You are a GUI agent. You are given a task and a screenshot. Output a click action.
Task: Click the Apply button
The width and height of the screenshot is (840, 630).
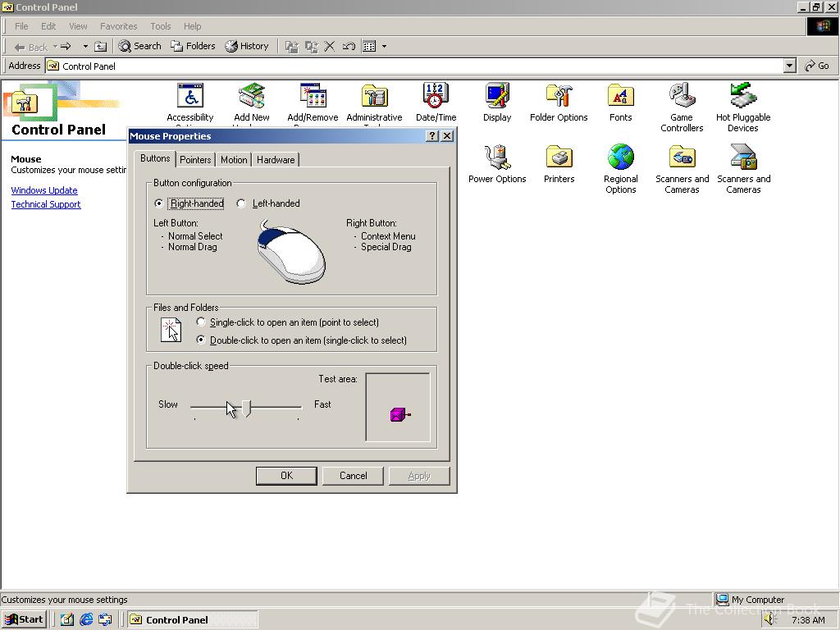click(419, 476)
